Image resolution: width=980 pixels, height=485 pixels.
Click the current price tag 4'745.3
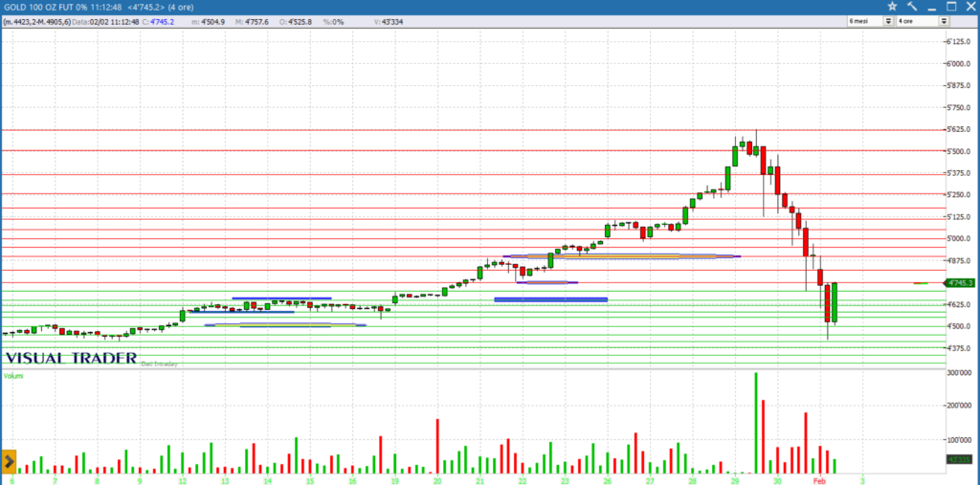tap(962, 283)
